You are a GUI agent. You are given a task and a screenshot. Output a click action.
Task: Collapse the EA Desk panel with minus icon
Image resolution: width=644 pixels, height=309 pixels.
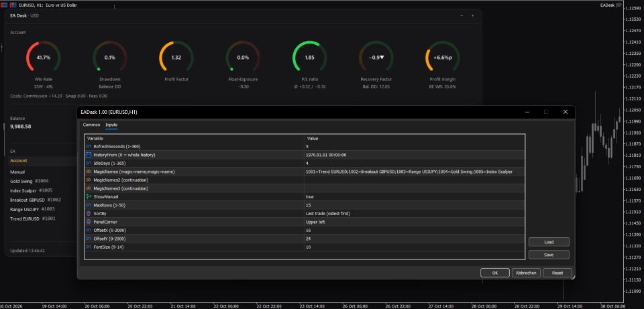[462, 15]
